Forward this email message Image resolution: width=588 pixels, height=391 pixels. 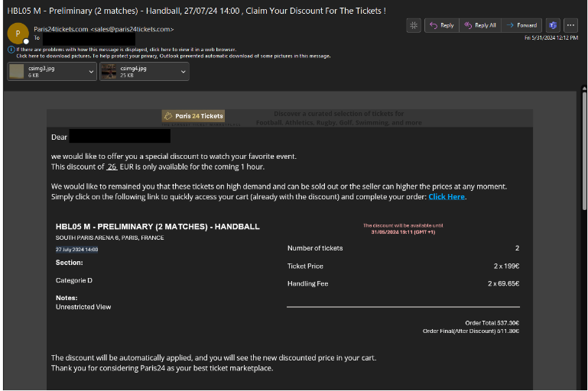(521, 25)
